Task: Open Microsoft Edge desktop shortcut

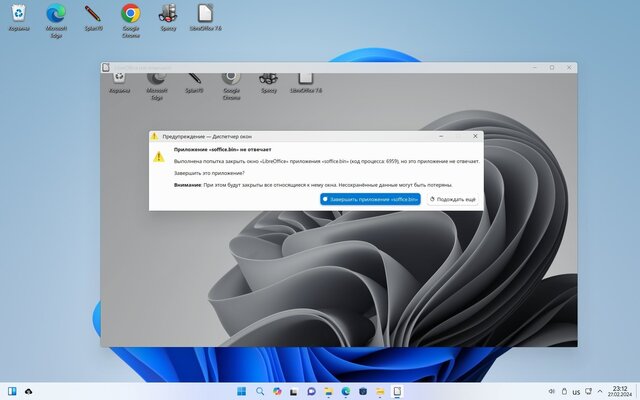Action: [56, 17]
